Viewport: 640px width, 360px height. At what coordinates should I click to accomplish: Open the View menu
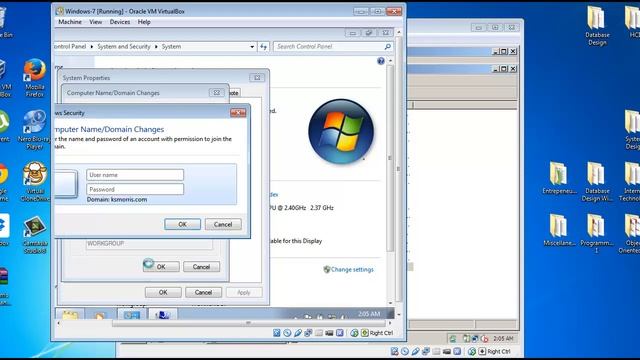pyautogui.click(x=96, y=22)
